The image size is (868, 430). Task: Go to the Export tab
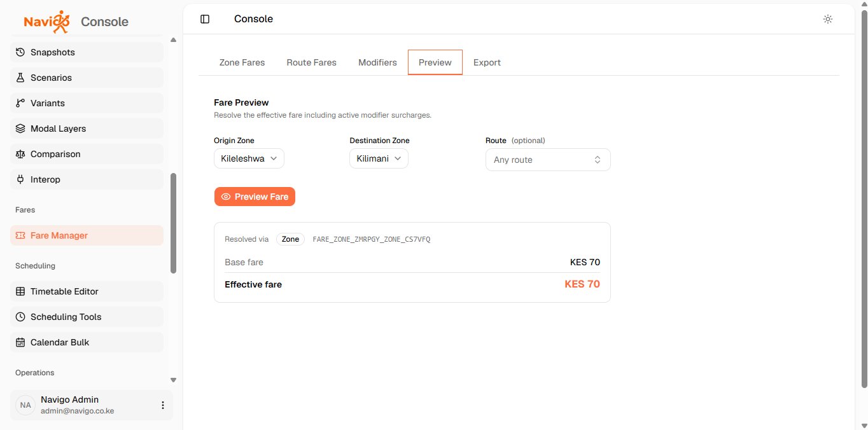[487, 62]
